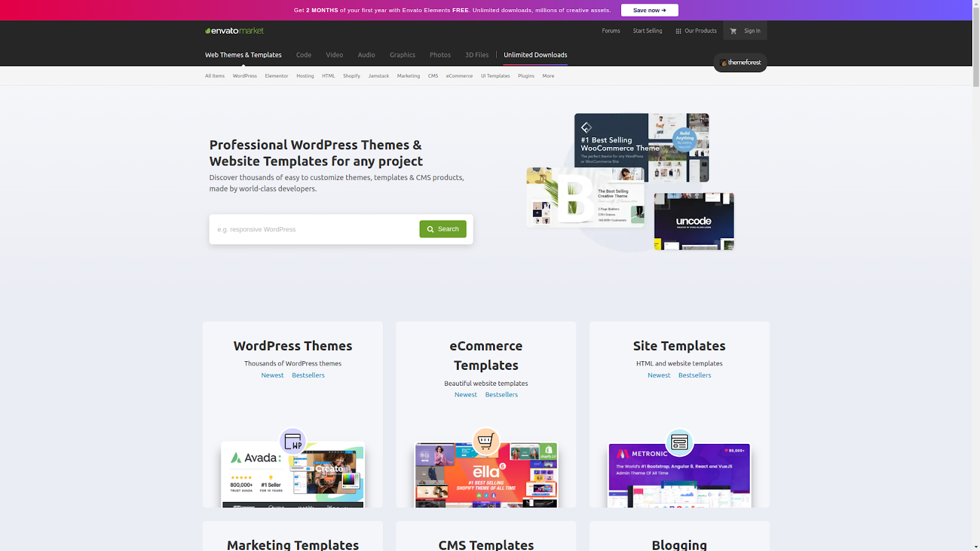Open HTML submenu item
The width and height of the screenshot is (980, 551).
328,76
